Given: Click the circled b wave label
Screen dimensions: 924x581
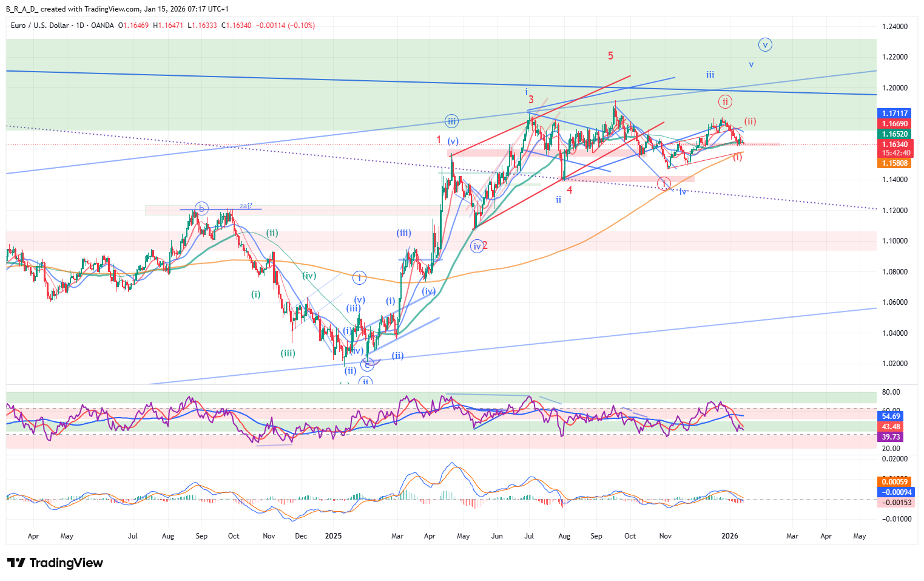Looking at the screenshot, I should click(x=201, y=208).
